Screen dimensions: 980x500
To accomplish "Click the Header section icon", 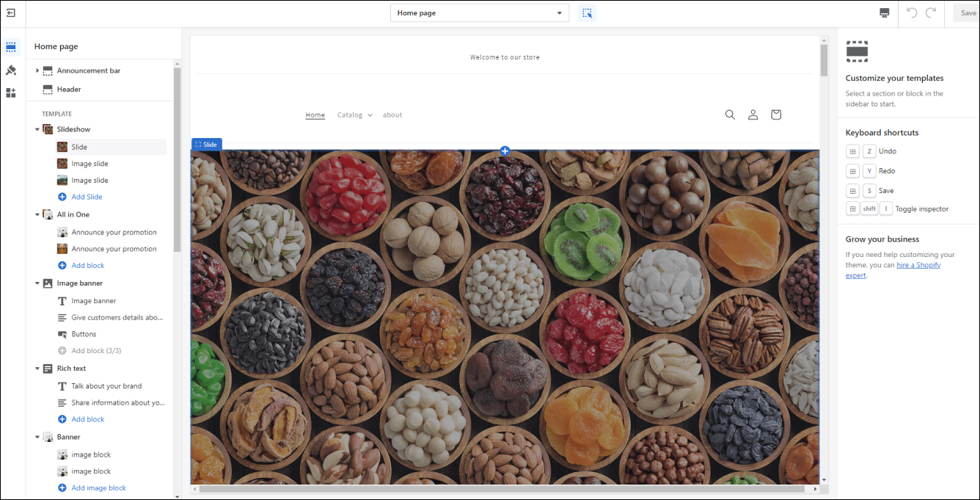I will point(48,90).
